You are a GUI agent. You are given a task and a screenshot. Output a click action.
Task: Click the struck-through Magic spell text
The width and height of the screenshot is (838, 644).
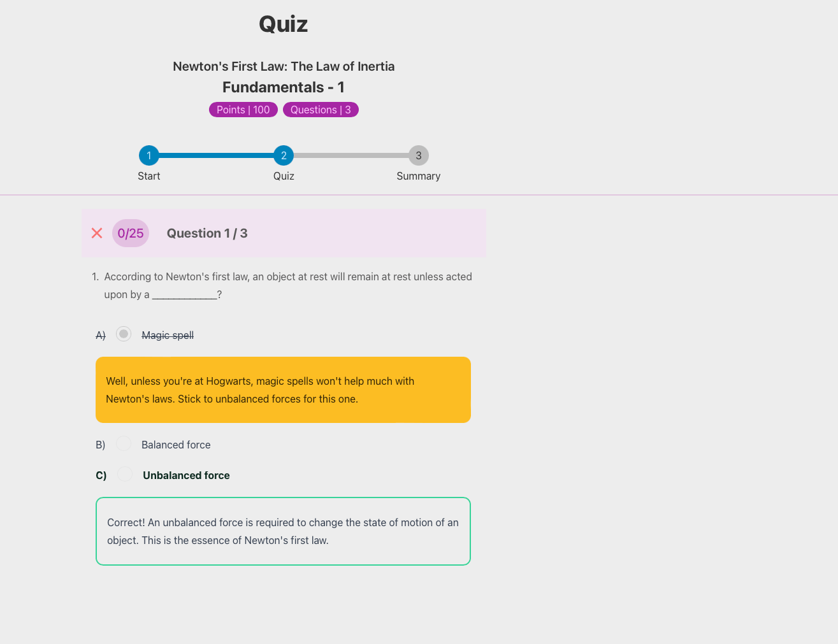(x=168, y=336)
